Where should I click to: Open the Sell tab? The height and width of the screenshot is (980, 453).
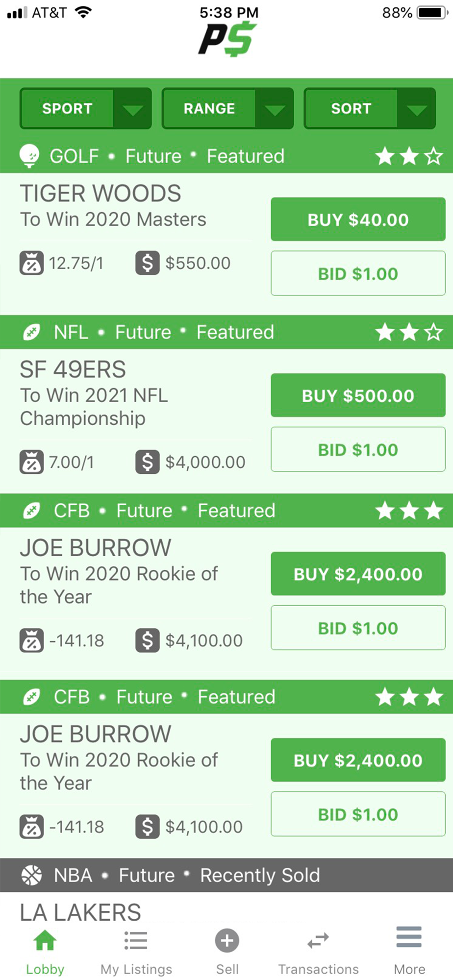tap(227, 952)
